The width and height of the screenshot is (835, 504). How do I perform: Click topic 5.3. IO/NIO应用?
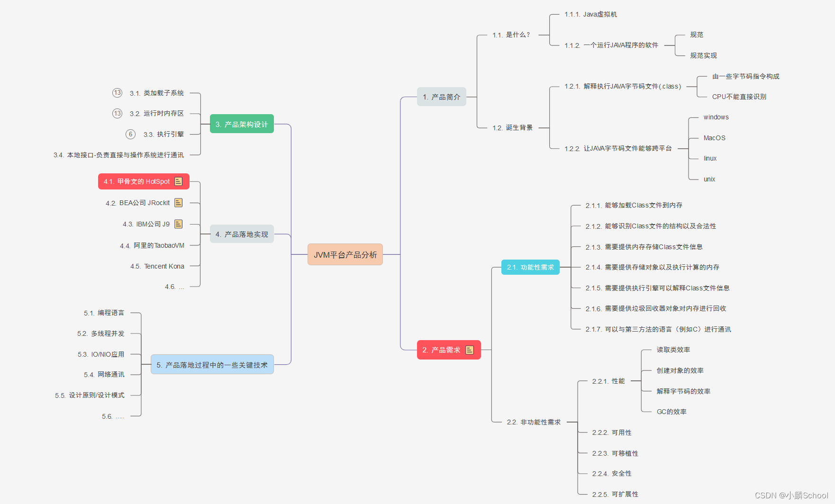101,355
